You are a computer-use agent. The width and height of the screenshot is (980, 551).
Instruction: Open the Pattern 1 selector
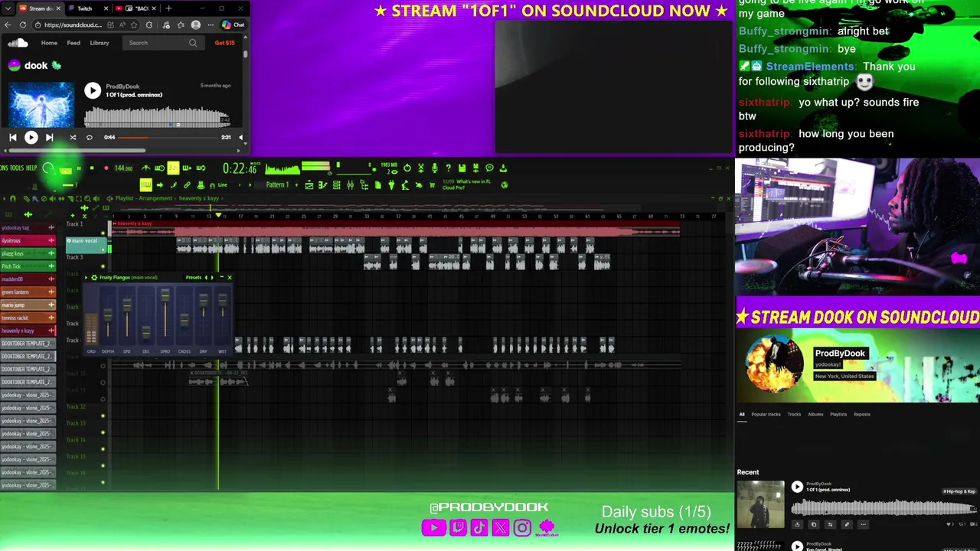(277, 184)
